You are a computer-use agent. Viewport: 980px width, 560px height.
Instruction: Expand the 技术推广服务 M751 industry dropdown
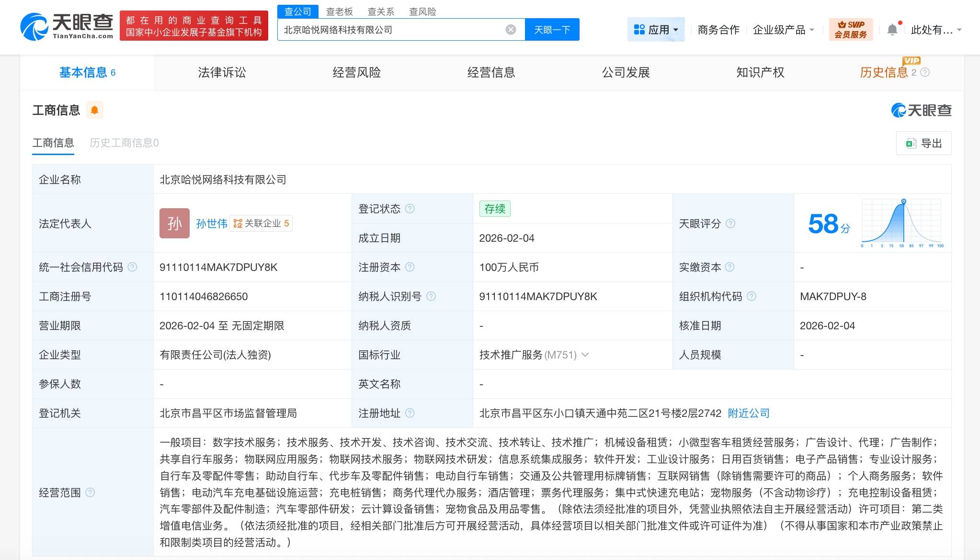[x=585, y=355]
